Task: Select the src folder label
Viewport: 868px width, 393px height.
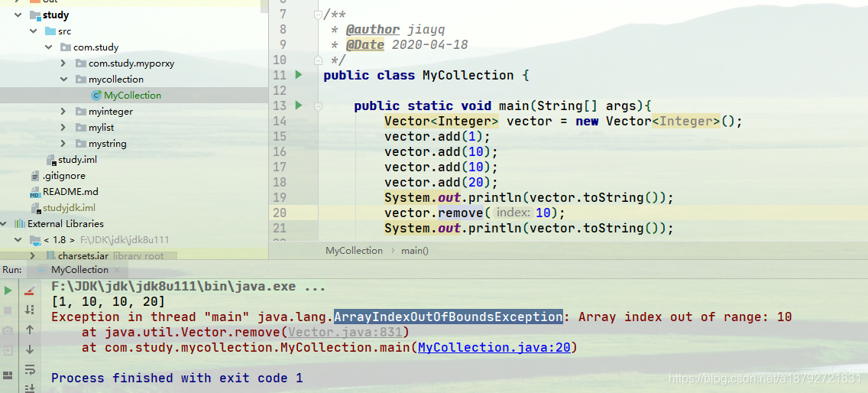Action: tap(64, 31)
